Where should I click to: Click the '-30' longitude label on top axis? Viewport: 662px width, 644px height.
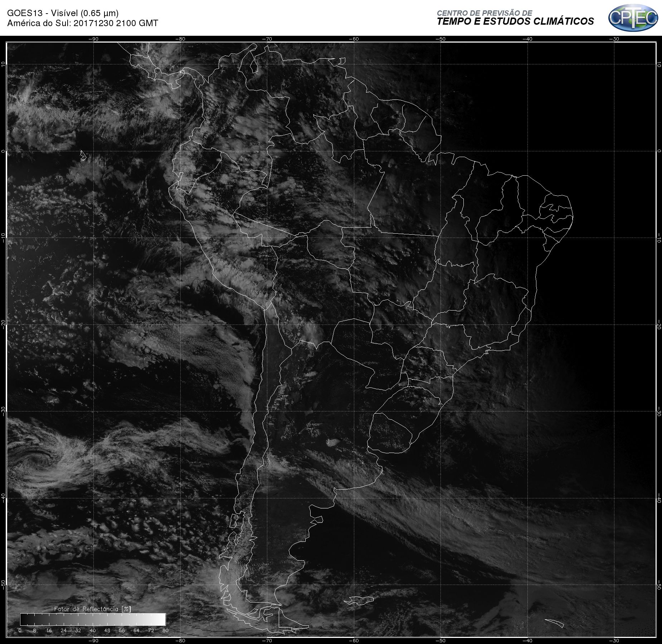[614, 39]
